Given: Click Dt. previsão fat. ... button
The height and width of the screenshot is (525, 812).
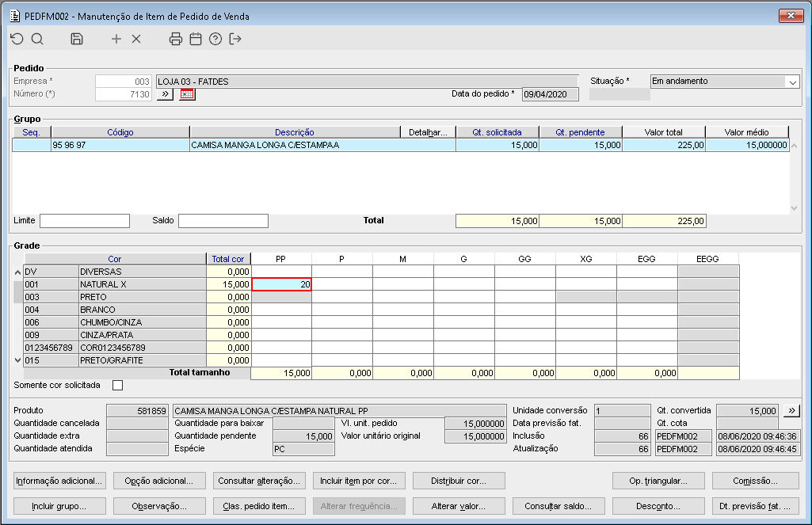Looking at the screenshot, I should [756, 506].
